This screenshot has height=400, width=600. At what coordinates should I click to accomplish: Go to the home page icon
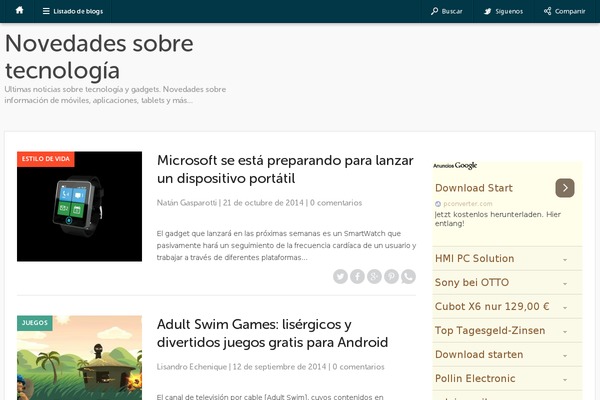[20, 11]
